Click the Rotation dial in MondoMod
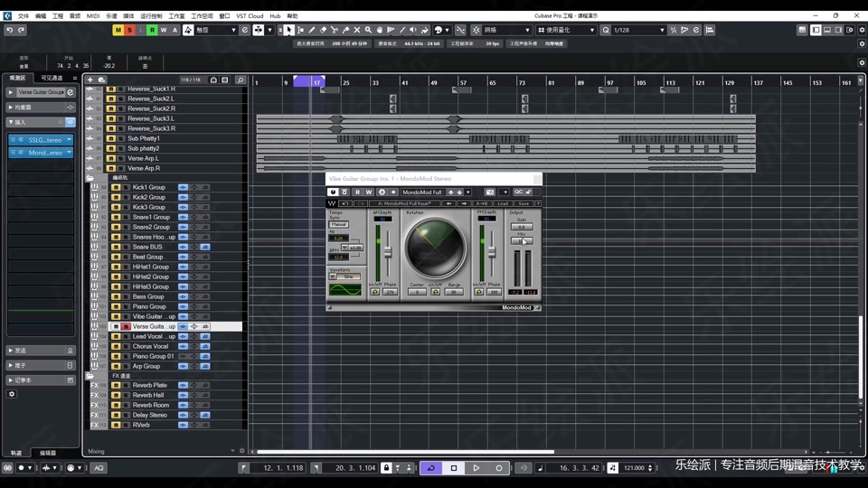Screen dimensions: 868x488 tap(435, 249)
